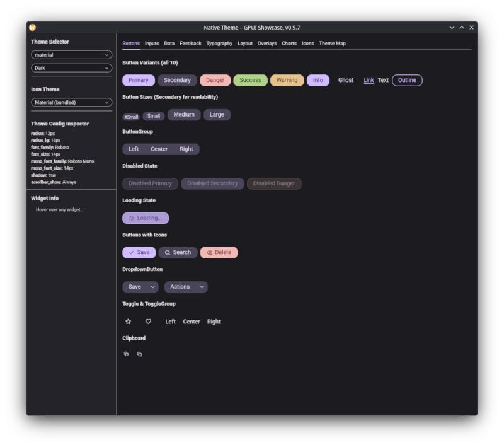Viewport: 504px width, 447px height.
Task: Click the Delete button with backspace icon
Action: 219,252
